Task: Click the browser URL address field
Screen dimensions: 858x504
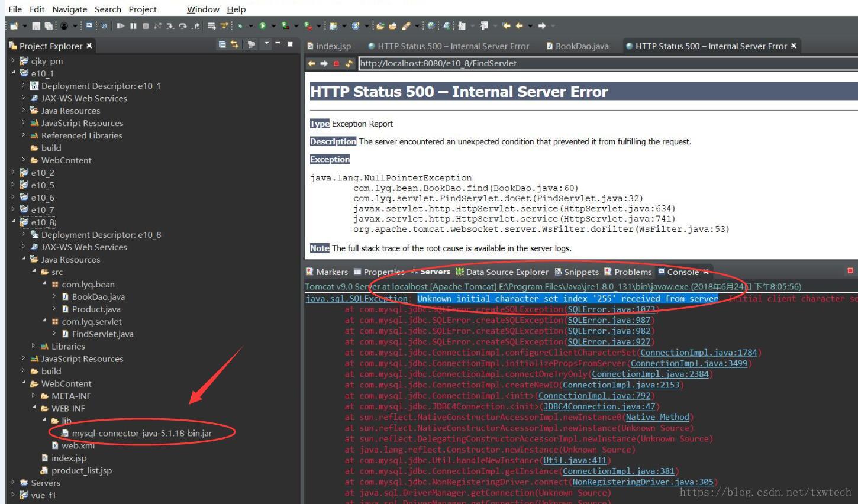Action: coord(608,63)
